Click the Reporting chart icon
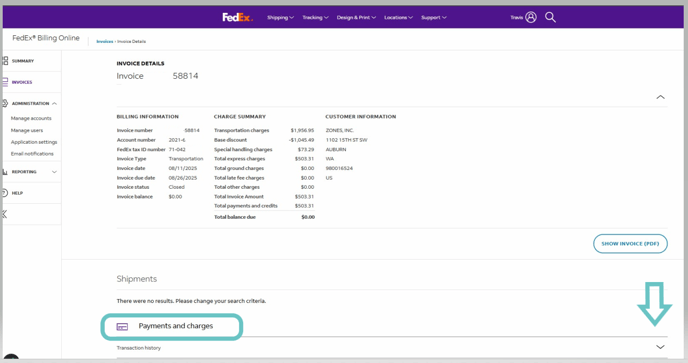Image resolution: width=688 pixels, height=363 pixels. [x=5, y=172]
